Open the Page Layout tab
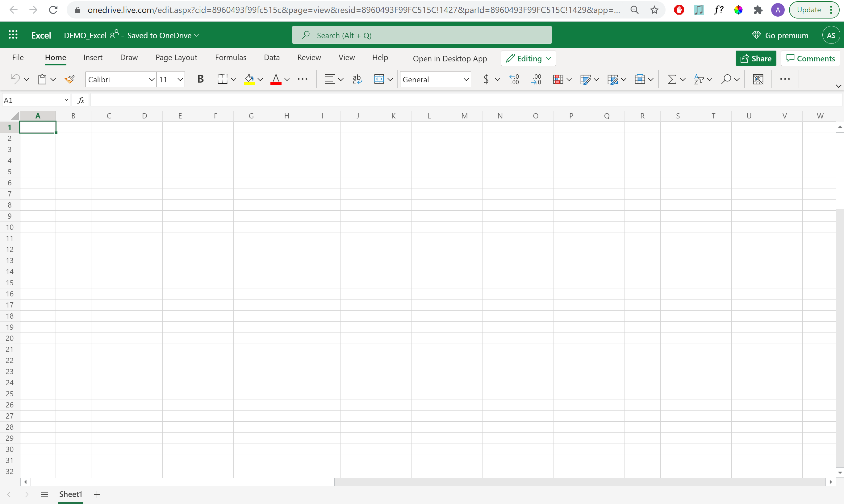Viewport: 844px width, 504px height. tap(176, 57)
